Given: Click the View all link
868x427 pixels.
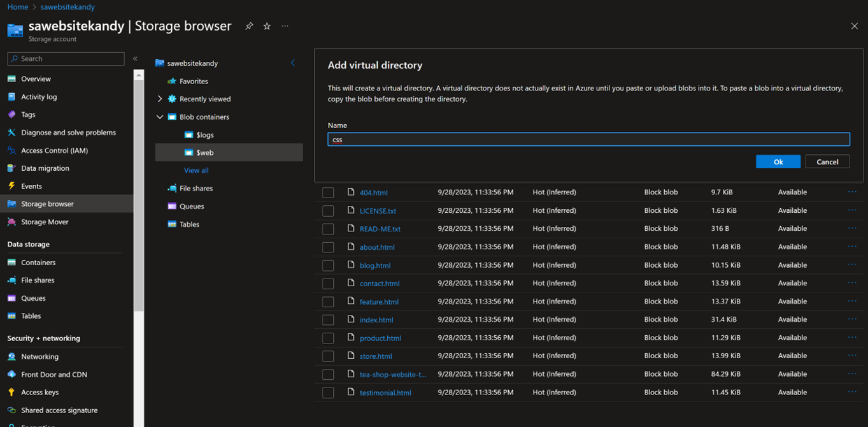Looking at the screenshot, I should [x=196, y=171].
